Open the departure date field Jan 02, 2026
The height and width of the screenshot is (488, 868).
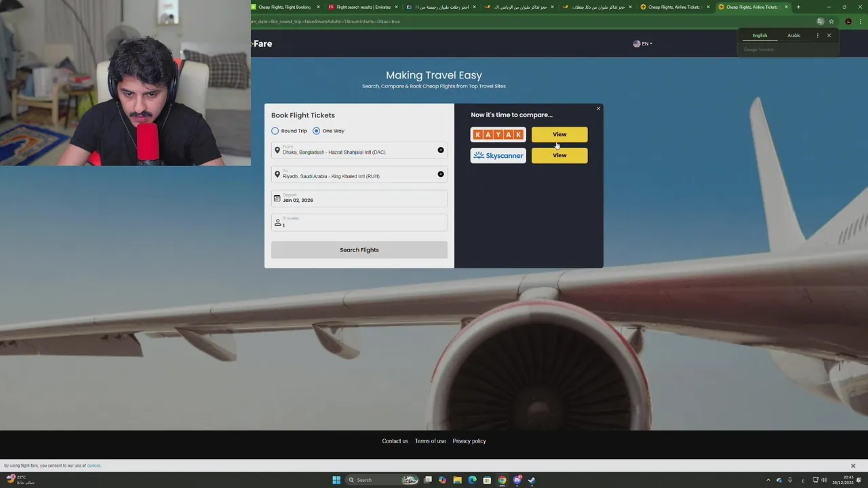point(359,199)
